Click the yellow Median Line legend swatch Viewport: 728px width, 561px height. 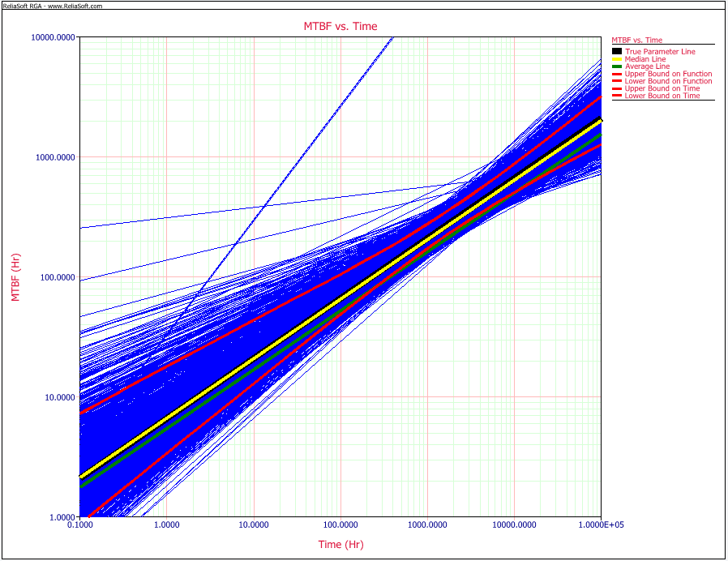point(615,59)
